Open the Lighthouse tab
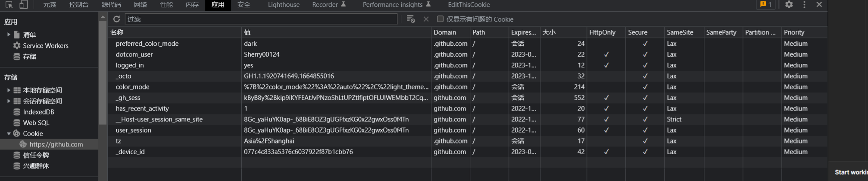 point(284,5)
